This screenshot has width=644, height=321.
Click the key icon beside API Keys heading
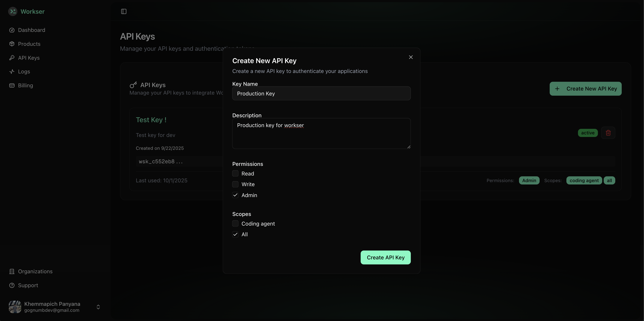(133, 85)
